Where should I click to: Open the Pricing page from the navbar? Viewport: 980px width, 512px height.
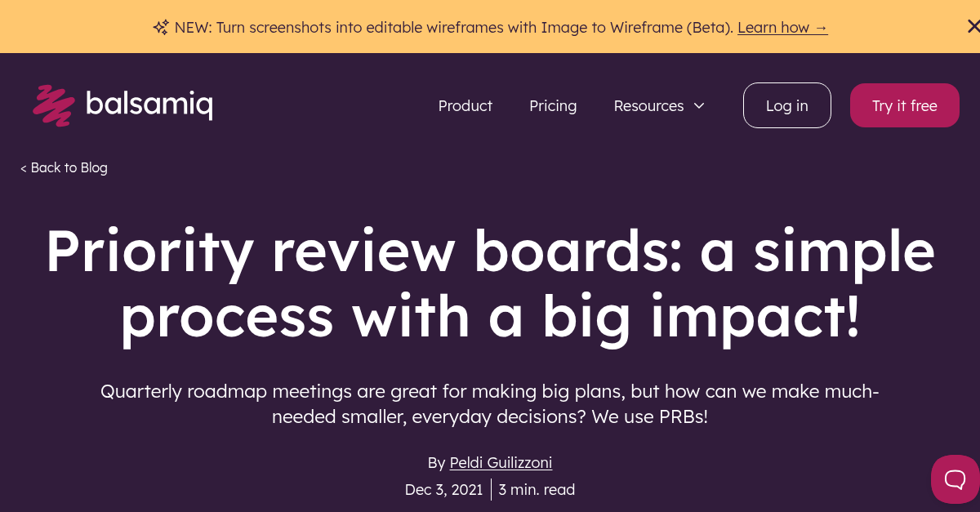point(553,105)
